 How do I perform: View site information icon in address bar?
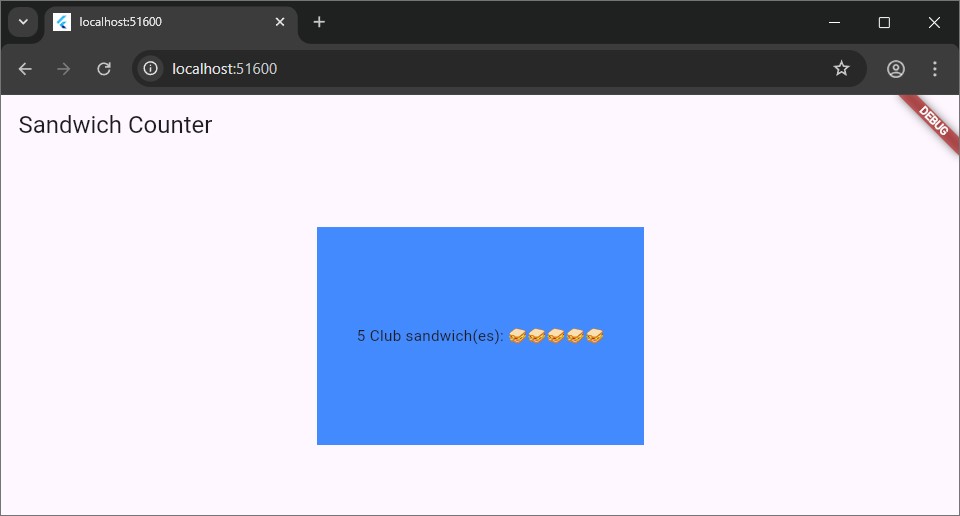coord(150,69)
